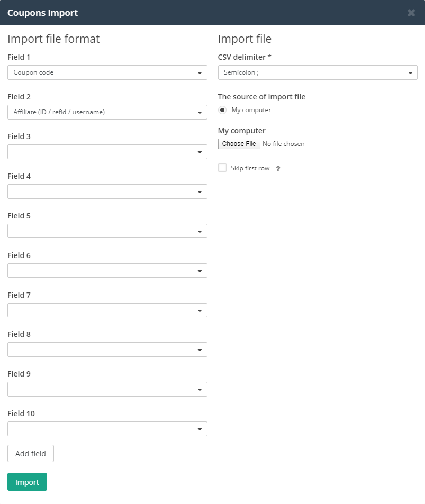Expand the Field 9 select box
The width and height of the screenshot is (425, 504).
pos(107,390)
